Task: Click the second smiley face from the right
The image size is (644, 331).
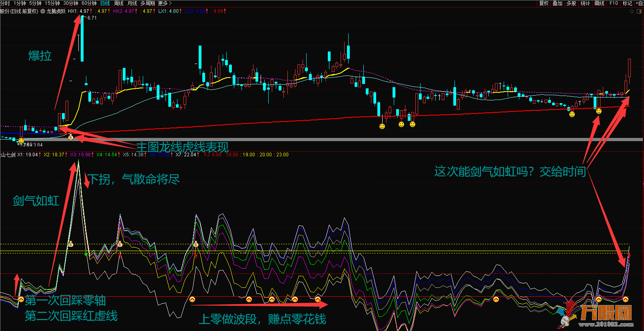Action: 572,114
